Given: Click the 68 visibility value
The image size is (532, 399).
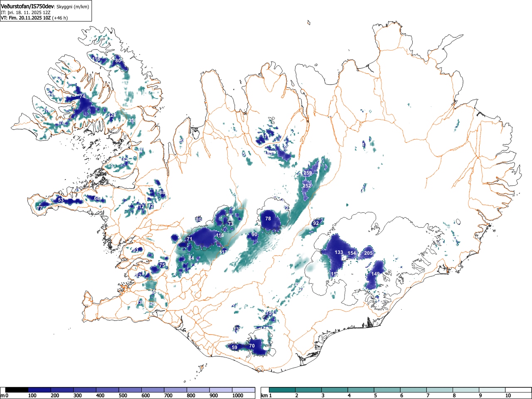Looking at the screenshot, I should [x=97, y=198].
